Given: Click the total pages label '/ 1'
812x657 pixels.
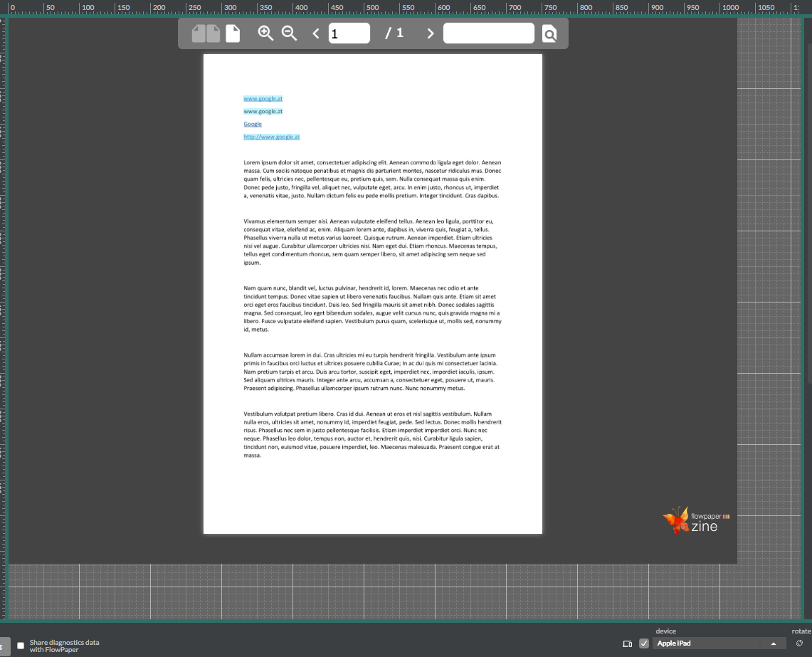Looking at the screenshot, I should pyautogui.click(x=394, y=33).
